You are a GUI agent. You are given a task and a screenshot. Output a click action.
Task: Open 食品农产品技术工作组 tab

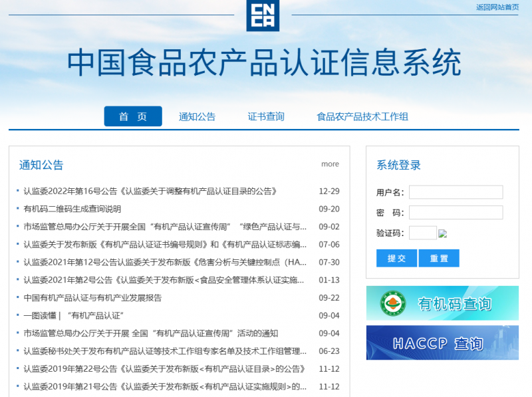point(362,116)
